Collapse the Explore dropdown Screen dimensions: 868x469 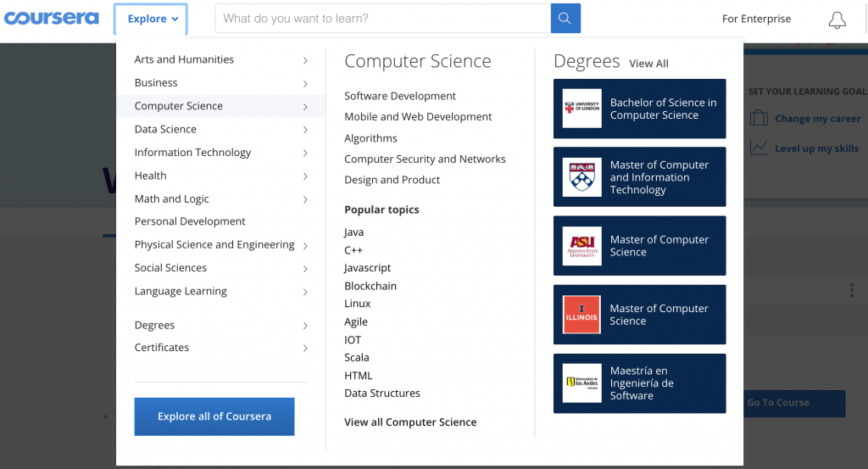tap(151, 19)
